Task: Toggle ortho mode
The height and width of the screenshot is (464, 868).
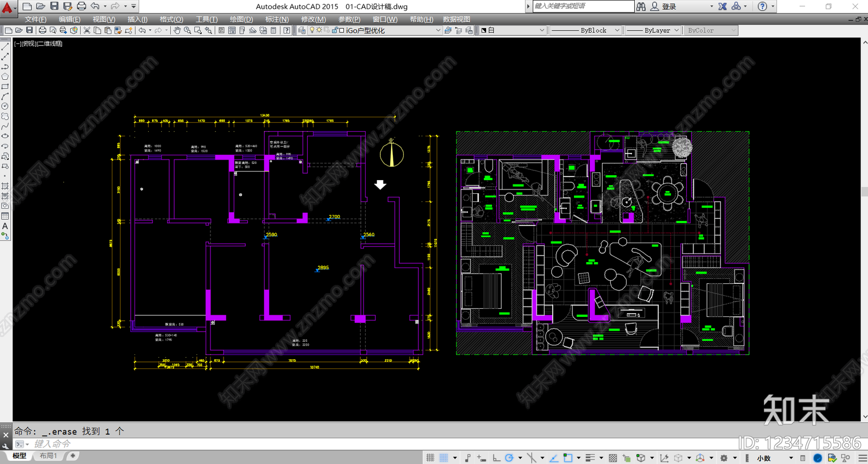Action: click(496, 458)
